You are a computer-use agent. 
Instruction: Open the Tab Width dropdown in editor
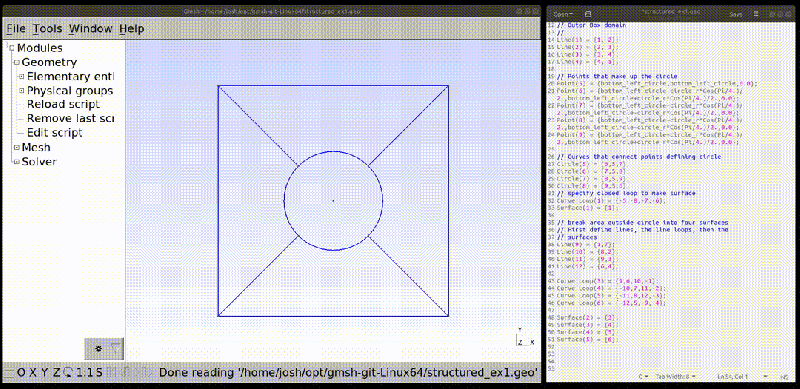[x=676, y=376]
